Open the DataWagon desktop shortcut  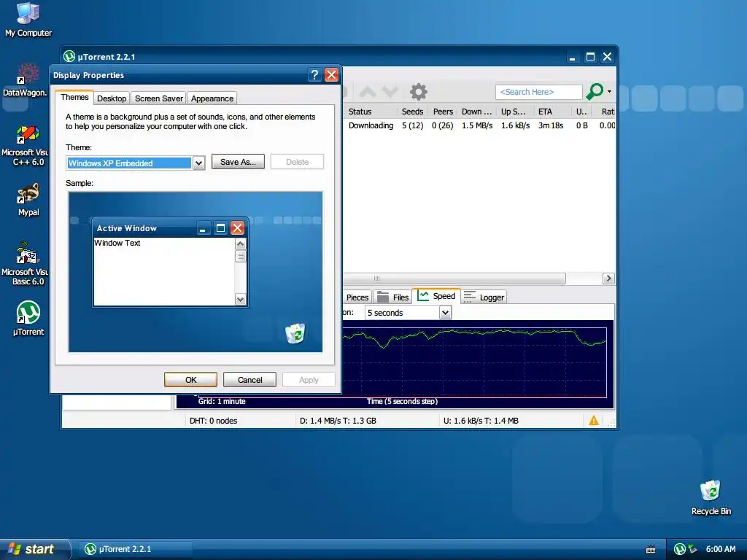tap(26, 79)
